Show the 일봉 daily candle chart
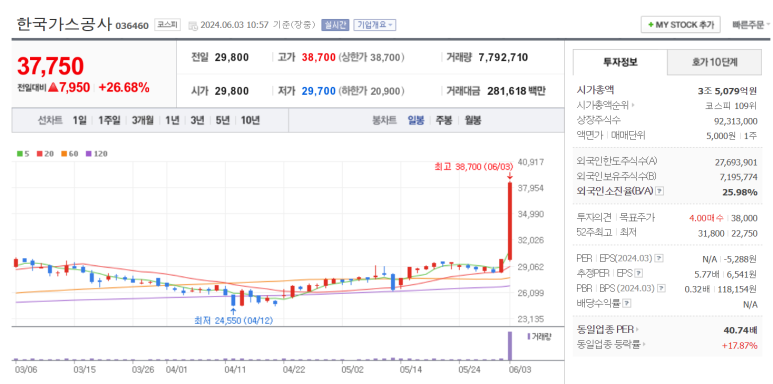The image size is (773, 384). tap(416, 120)
